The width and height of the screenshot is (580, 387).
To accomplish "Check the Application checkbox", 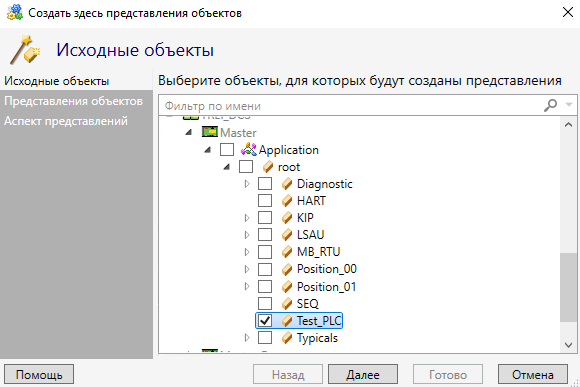I will click(227, 149).
